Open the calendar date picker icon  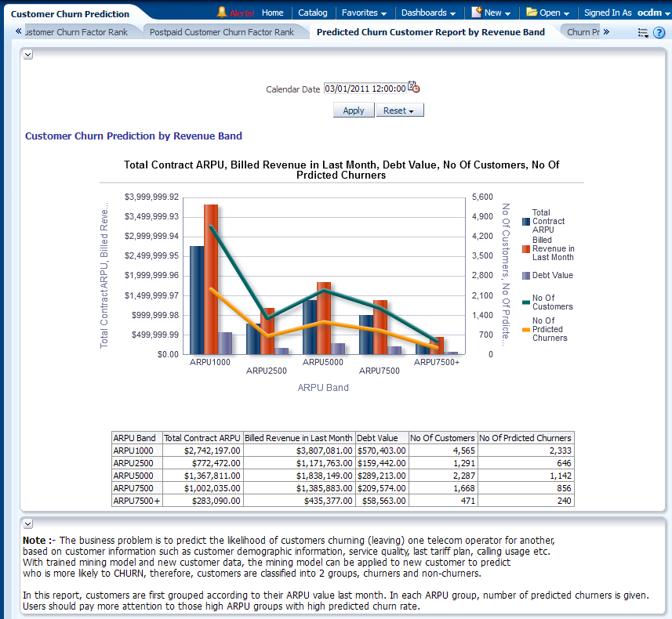tap(414, 88)
